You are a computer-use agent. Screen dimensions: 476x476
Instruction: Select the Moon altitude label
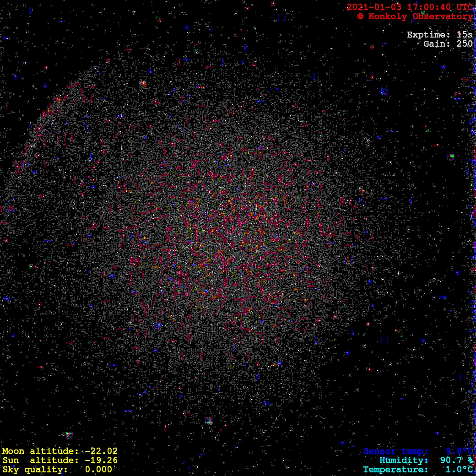click(x=41, y=451)
